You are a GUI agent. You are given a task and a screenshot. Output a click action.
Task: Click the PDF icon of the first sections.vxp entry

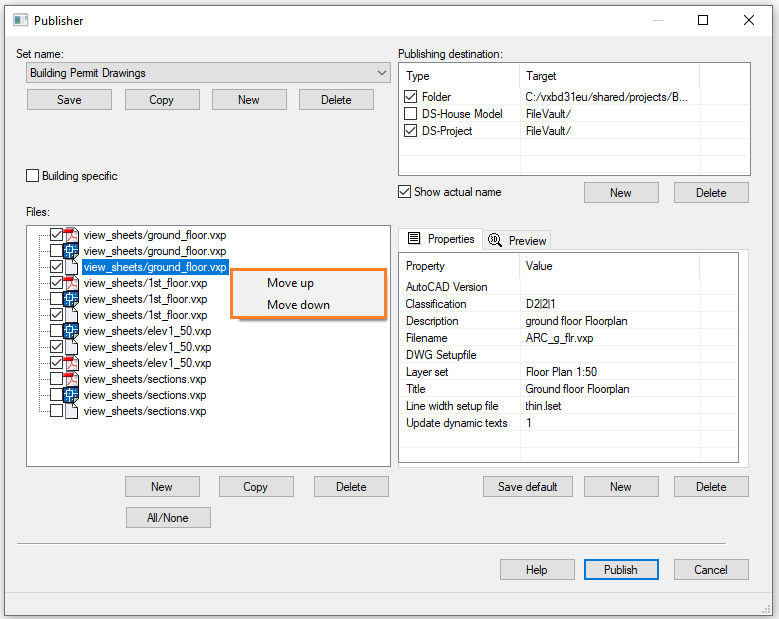coord(72,379)
